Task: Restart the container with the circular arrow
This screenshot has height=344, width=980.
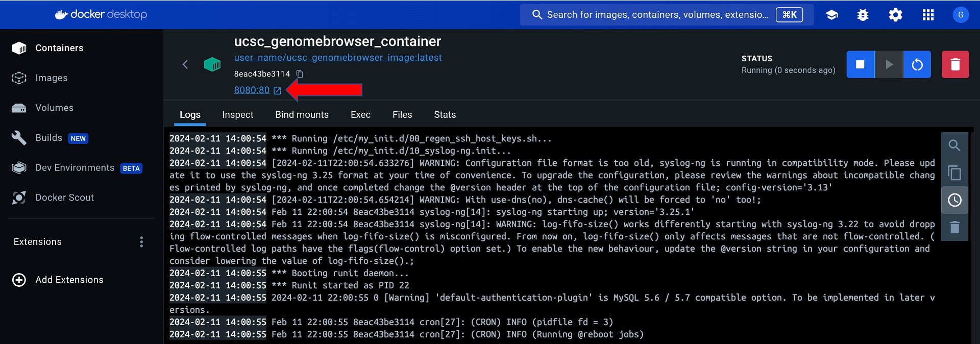Action: coord(917,64)
